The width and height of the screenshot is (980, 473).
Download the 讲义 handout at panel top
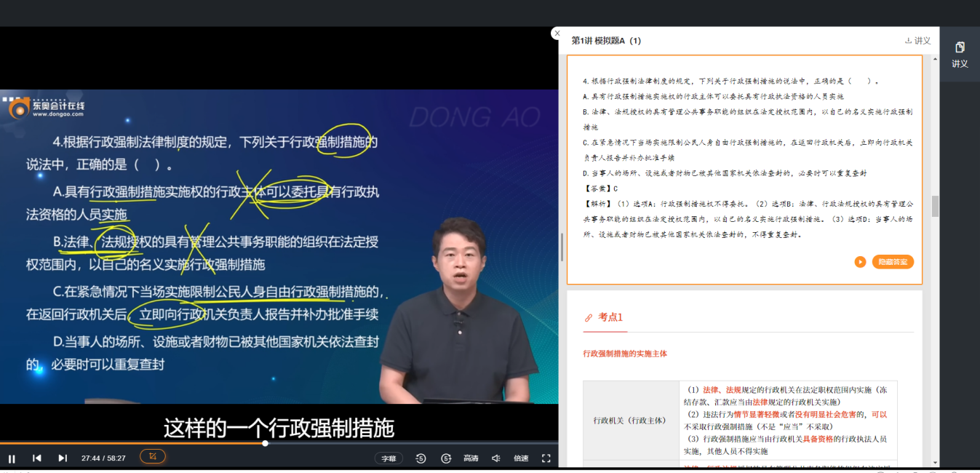[917, 41]
